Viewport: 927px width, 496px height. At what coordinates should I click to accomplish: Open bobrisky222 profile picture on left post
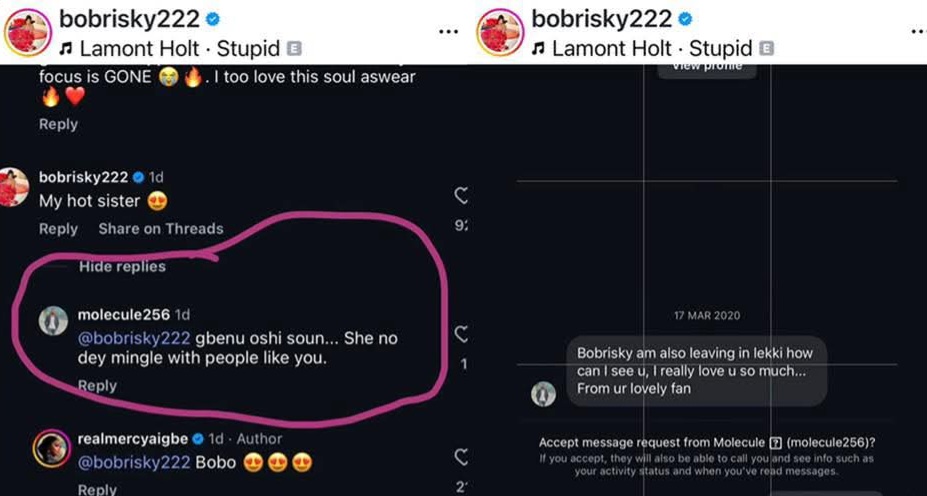click(x=29, y=31)
